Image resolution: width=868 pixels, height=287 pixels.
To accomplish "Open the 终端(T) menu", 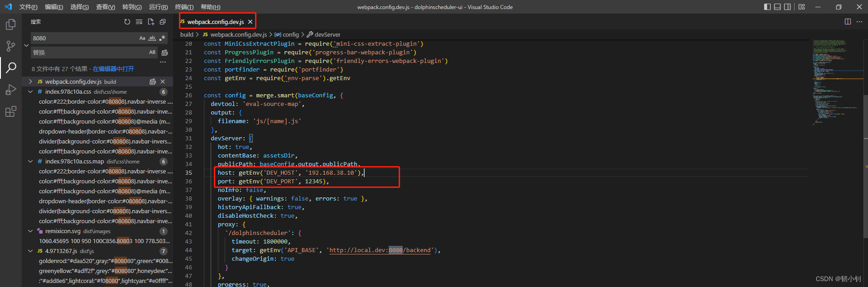I will [x=184, y=7].
